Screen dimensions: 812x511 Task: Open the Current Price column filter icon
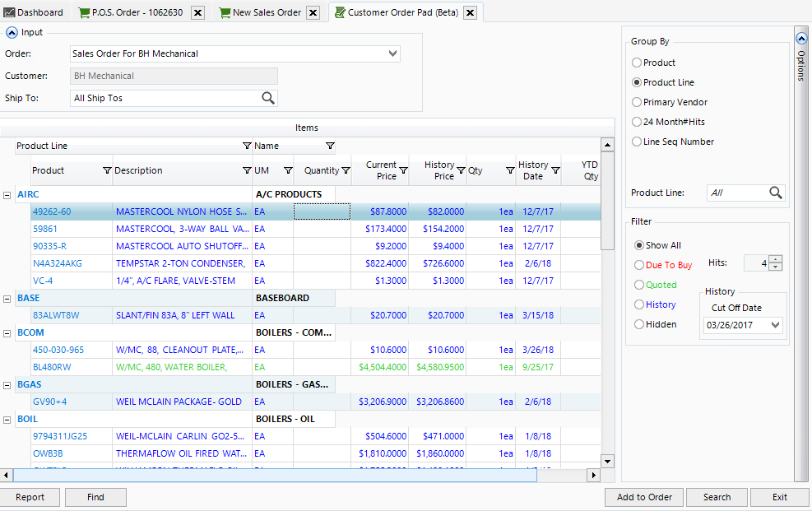(403, 170)
